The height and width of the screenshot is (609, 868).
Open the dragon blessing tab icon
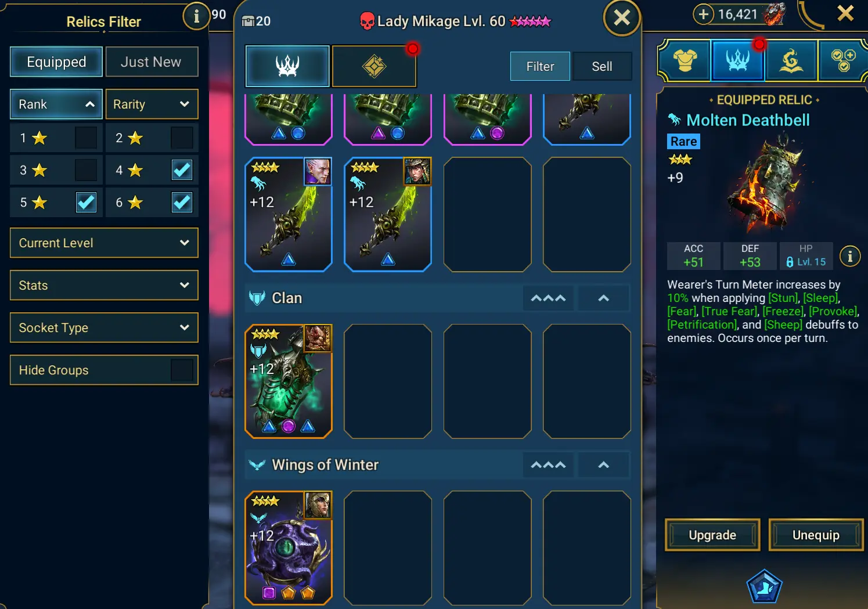(791, 60)
